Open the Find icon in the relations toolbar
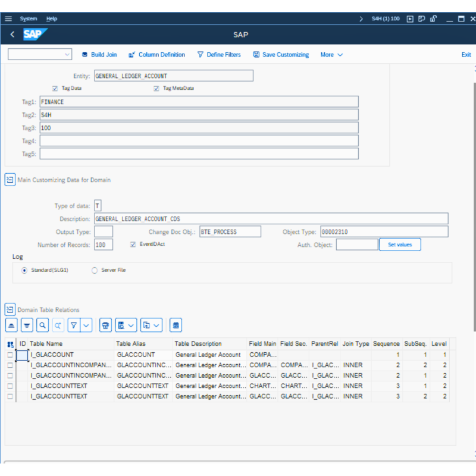476x476 pixels. coord(42,325)
